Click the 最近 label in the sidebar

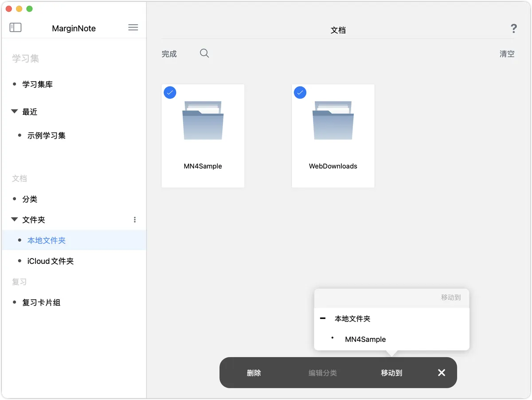click(x=30, y=112)
